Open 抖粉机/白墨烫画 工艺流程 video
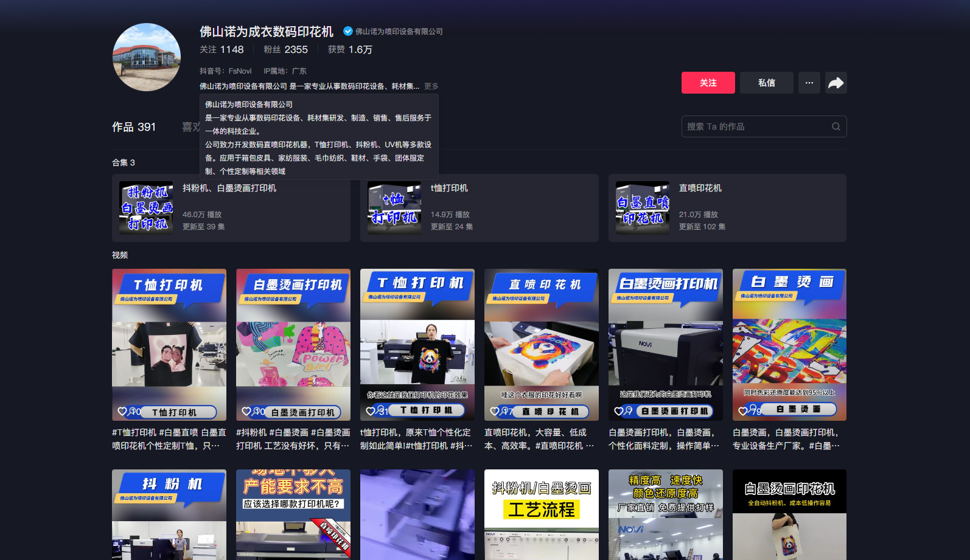The width and height of the screenshot is (970, 560). [542, 514]
